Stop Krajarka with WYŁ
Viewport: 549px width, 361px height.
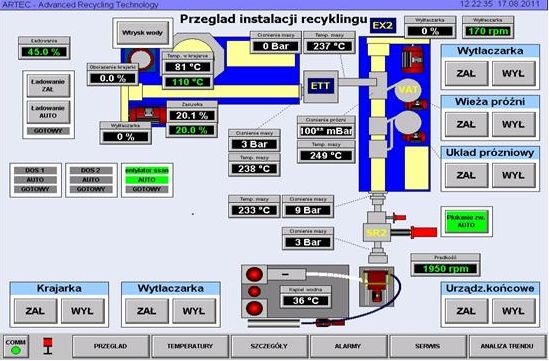[82, 311]
